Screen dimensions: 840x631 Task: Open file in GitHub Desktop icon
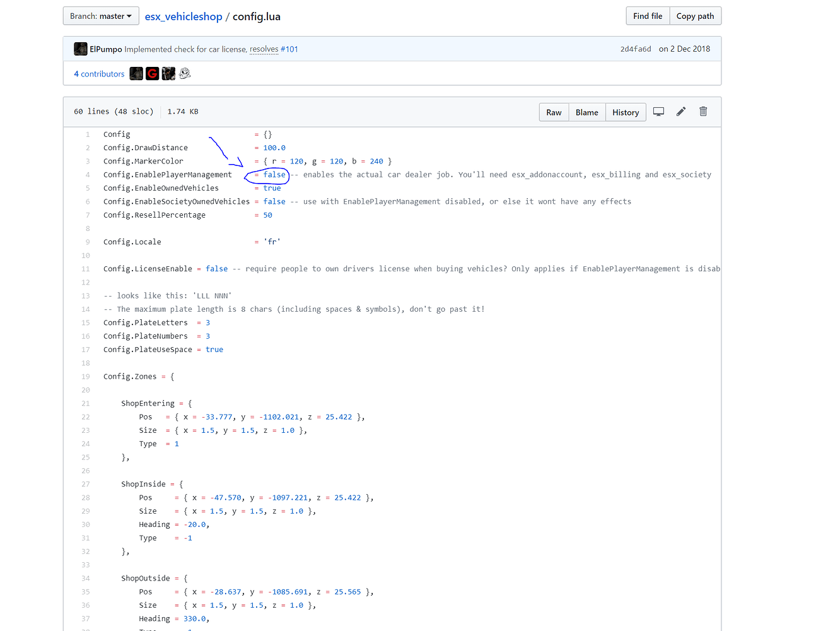[x=658, y=112]
